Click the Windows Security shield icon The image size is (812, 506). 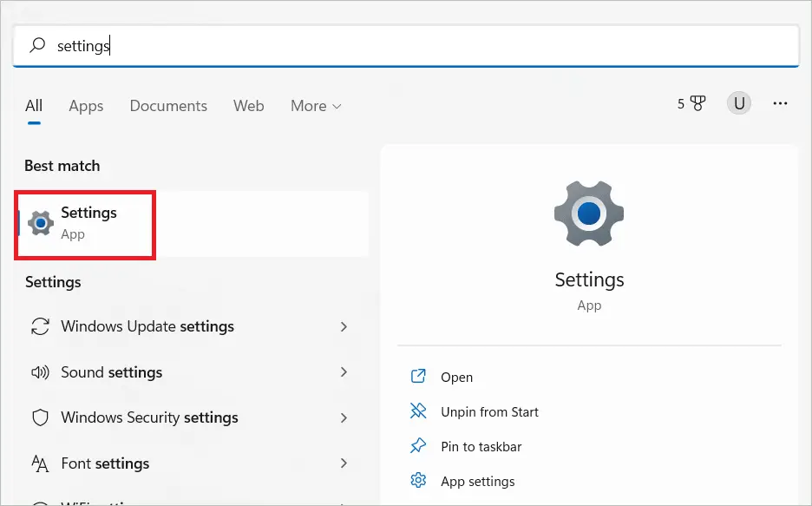[x=40, y=417]
